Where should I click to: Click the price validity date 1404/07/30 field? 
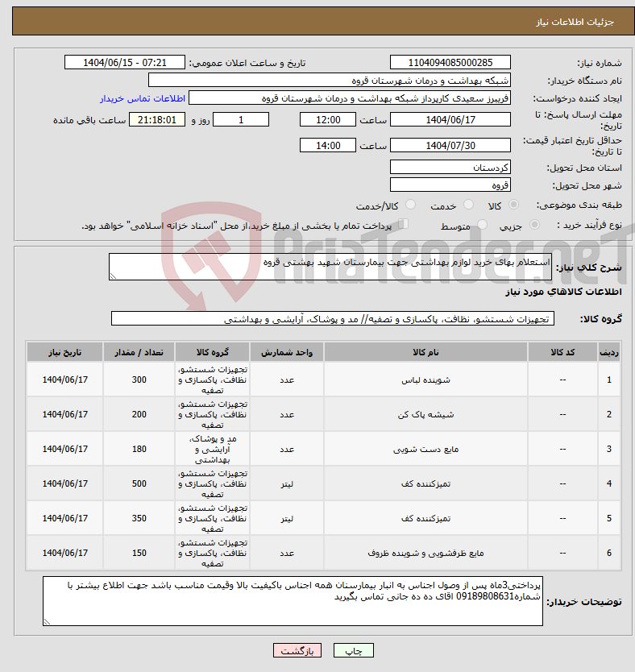[450, 145]
